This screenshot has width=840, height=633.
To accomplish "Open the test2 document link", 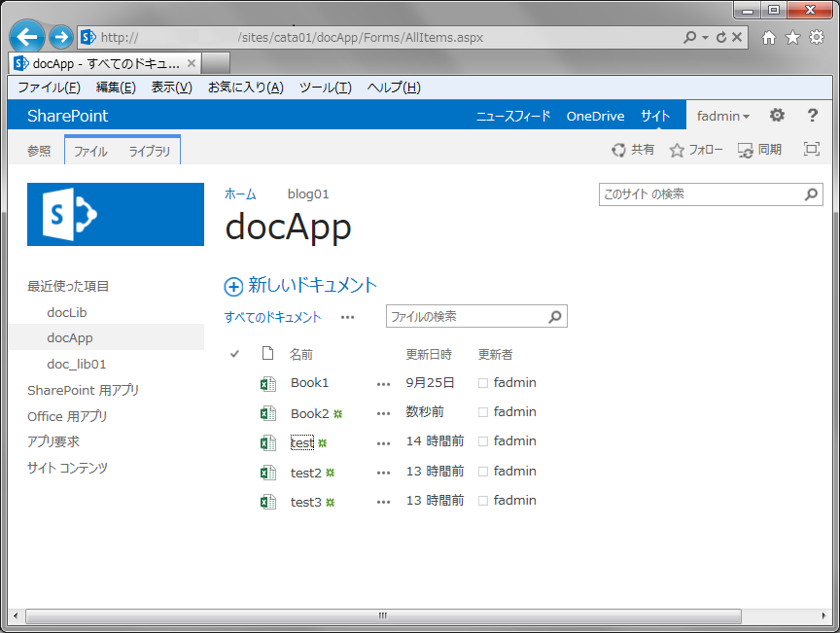I will [x=305, y=473].
